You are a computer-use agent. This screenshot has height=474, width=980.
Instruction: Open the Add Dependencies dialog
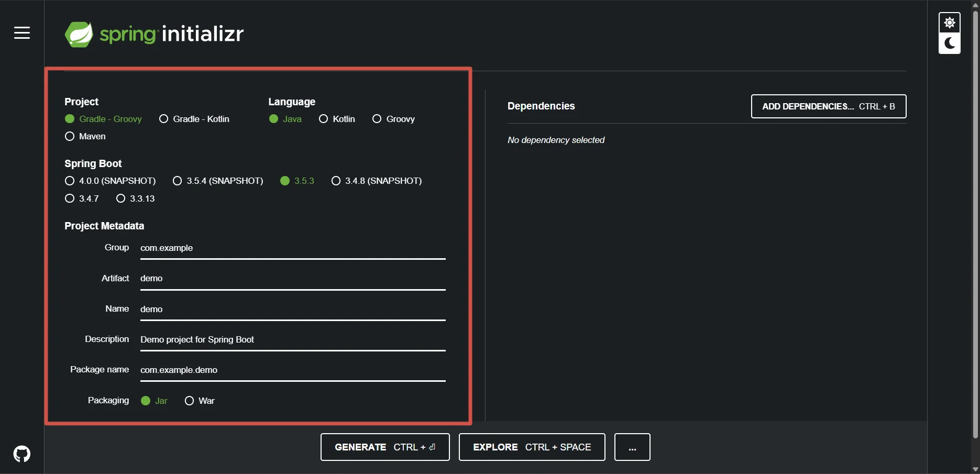pyautogui.click(x=829, y=106)
